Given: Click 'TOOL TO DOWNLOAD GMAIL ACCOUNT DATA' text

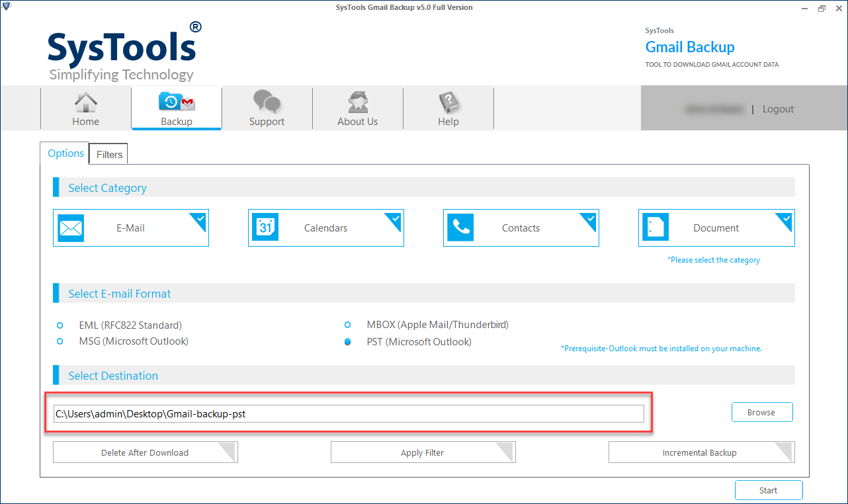Looking at the screenshot, I should point(712,65).
